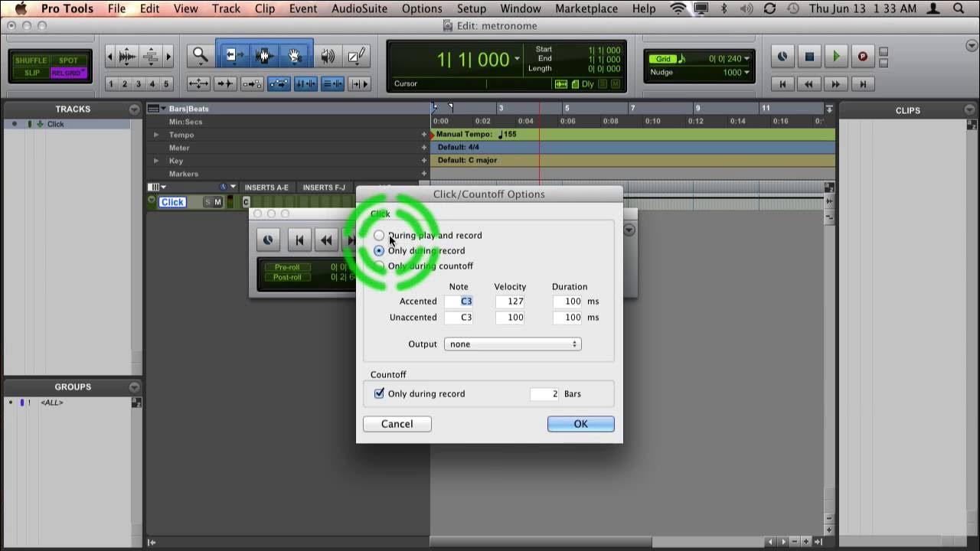Toggle Insertion Follows Playback button
This screenshot has width=980, height=551.
point(359,84)
